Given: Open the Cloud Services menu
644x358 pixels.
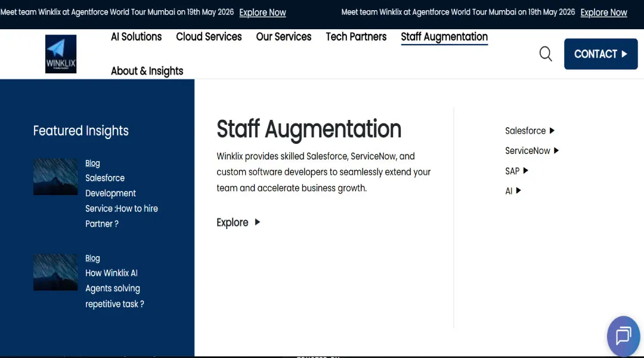Looking at the screenshot, I should point(209,37).
